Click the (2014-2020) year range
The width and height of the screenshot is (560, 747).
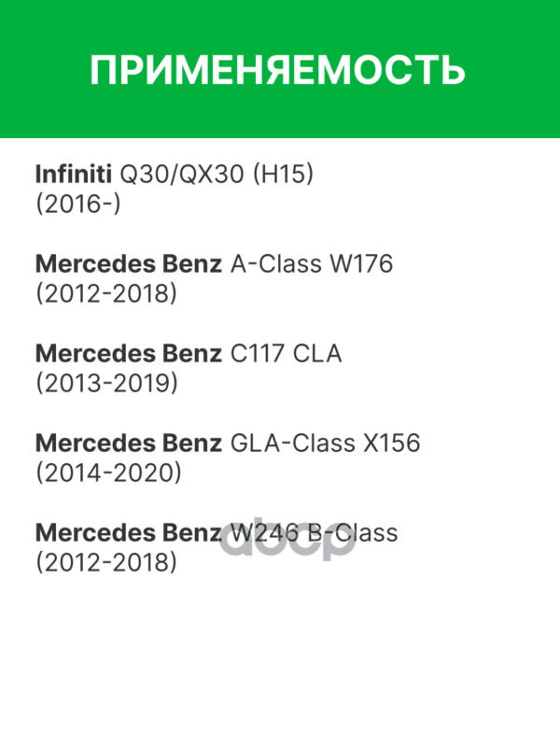point(107,473)
